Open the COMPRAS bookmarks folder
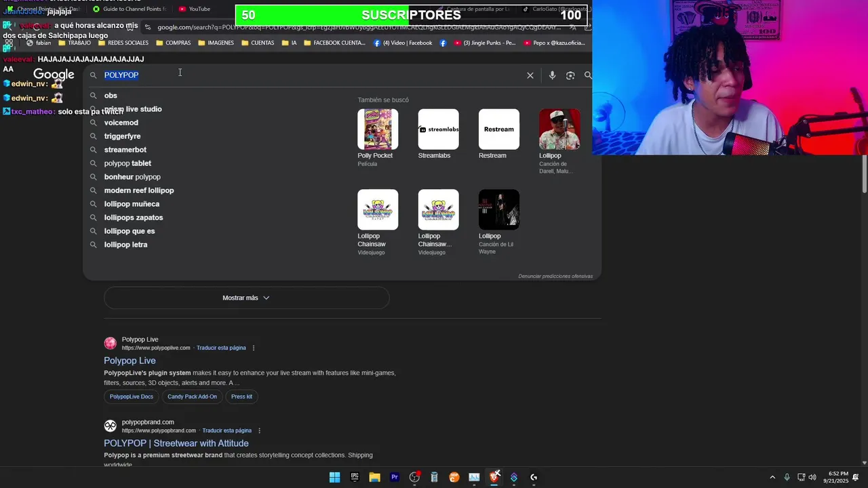The width and height of the screenshot is (868, 488). 174,43
